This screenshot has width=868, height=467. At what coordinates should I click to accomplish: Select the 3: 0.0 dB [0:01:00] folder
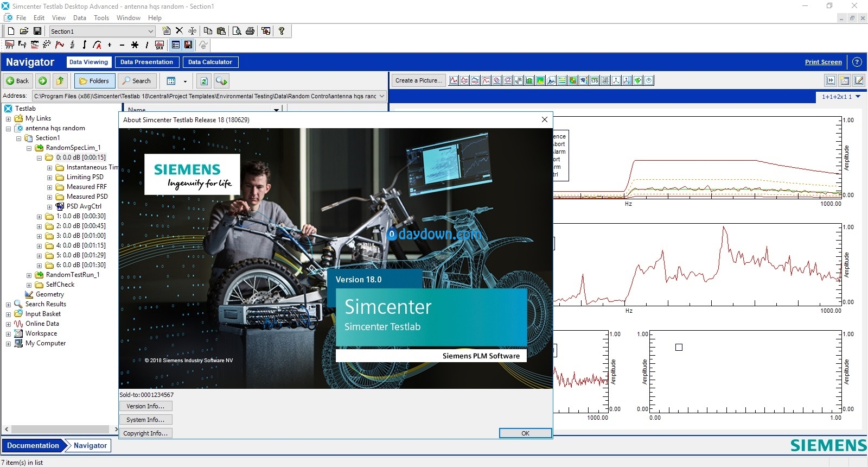pyautogui.click(x=81, y=236)
